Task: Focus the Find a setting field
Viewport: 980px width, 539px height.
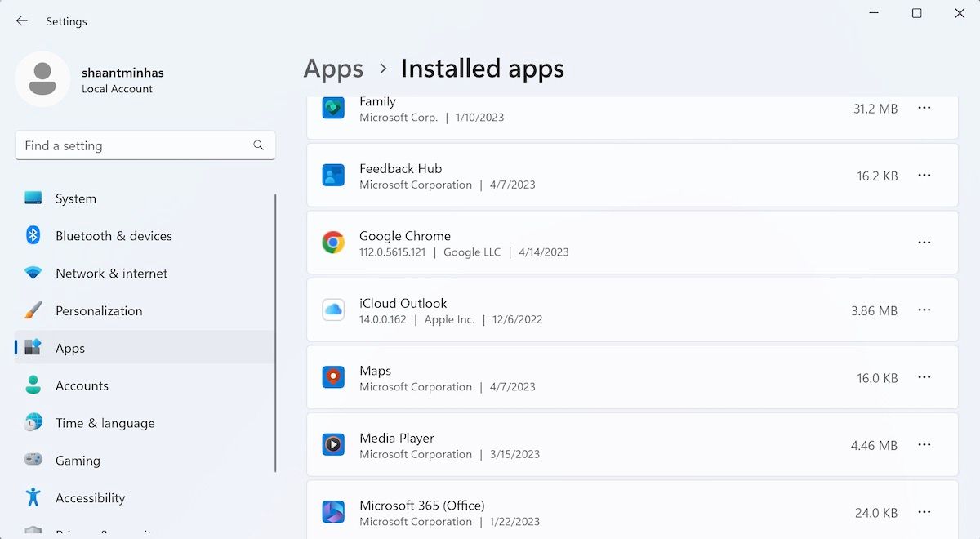Action: click(145, 145)
